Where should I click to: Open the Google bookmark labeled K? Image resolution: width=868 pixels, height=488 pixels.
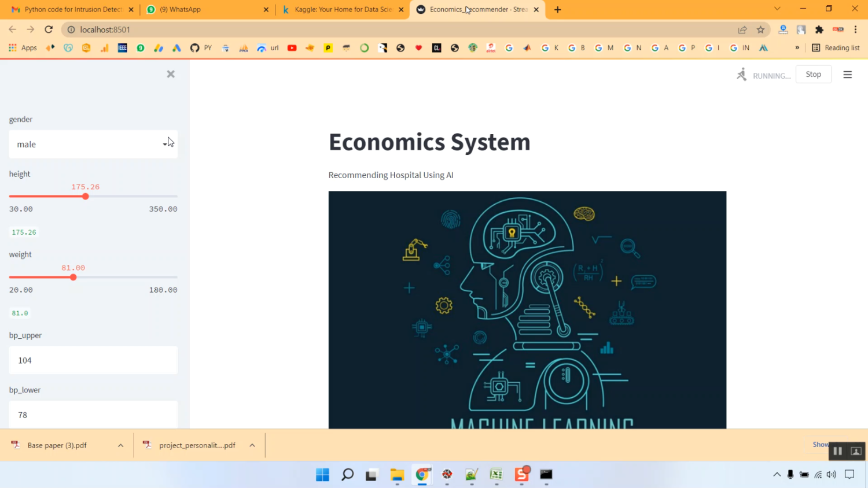pyautogui.click(x=550, y=48)
